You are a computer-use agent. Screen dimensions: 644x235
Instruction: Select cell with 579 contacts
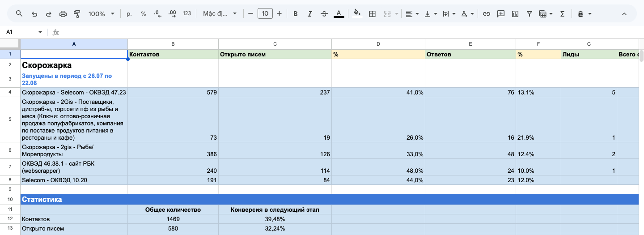pos(173,92)
